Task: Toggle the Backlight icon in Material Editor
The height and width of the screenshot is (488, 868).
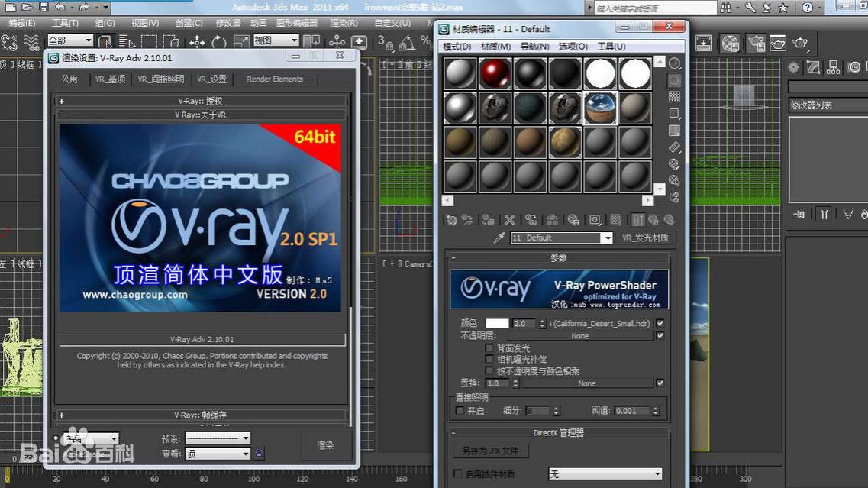Action: (x=674, y=81)
